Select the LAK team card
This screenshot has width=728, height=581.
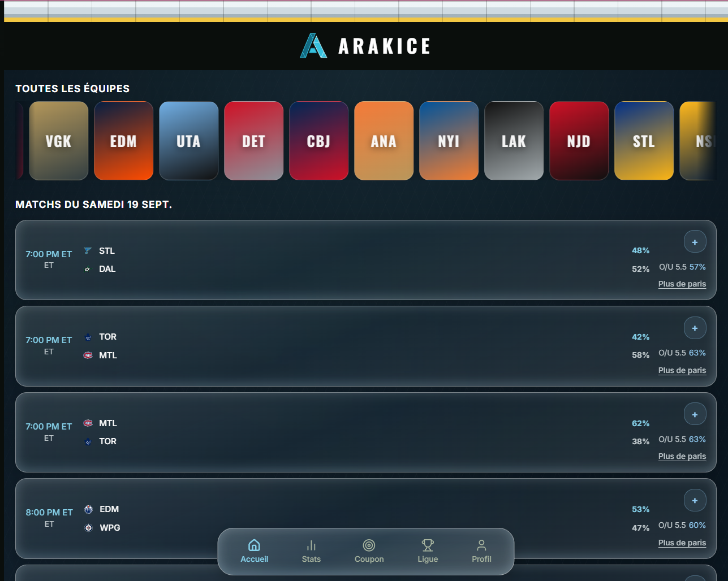(514, 141)
